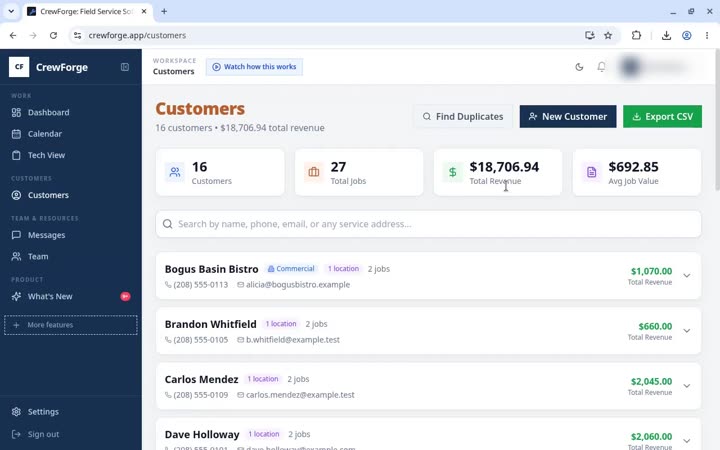
Task: Open the tab search dropdown
Action: point(11,11)
